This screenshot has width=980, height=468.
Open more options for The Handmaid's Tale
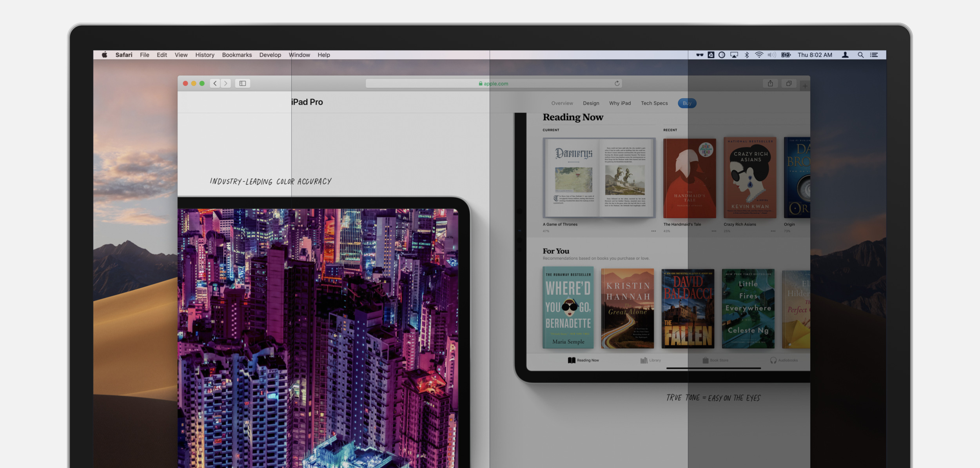[713, 231]
